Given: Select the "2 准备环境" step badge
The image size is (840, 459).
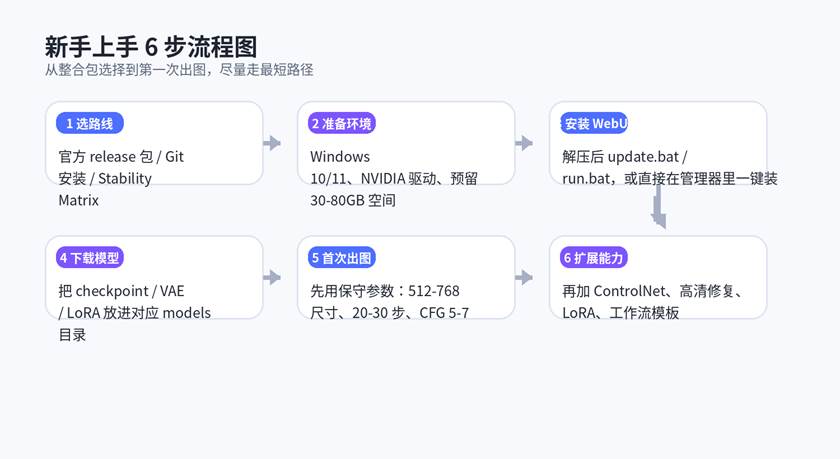Looking at the screenshot, I should click(342, 124).
